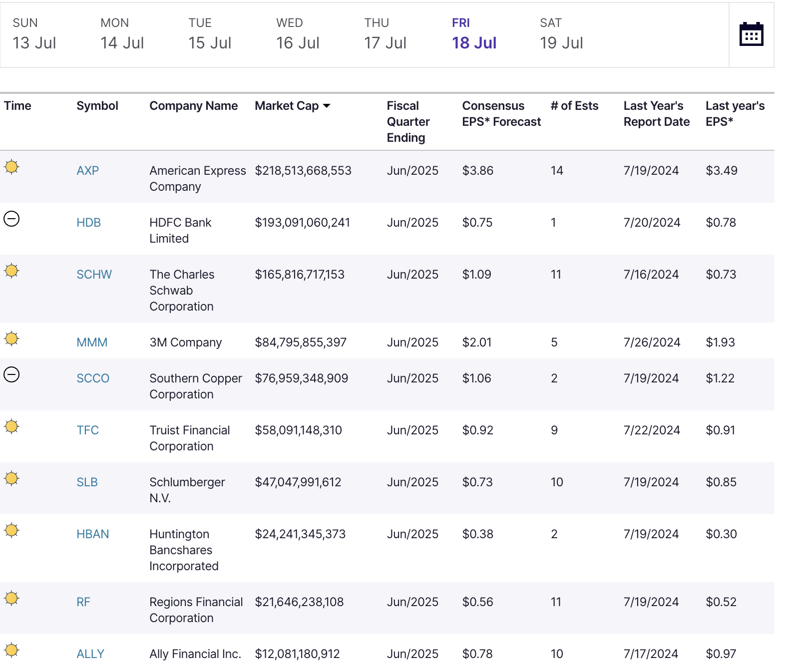Click the pre-market sun icon for MMM
Screen dimensions: 786x672
tap(11, 338)
